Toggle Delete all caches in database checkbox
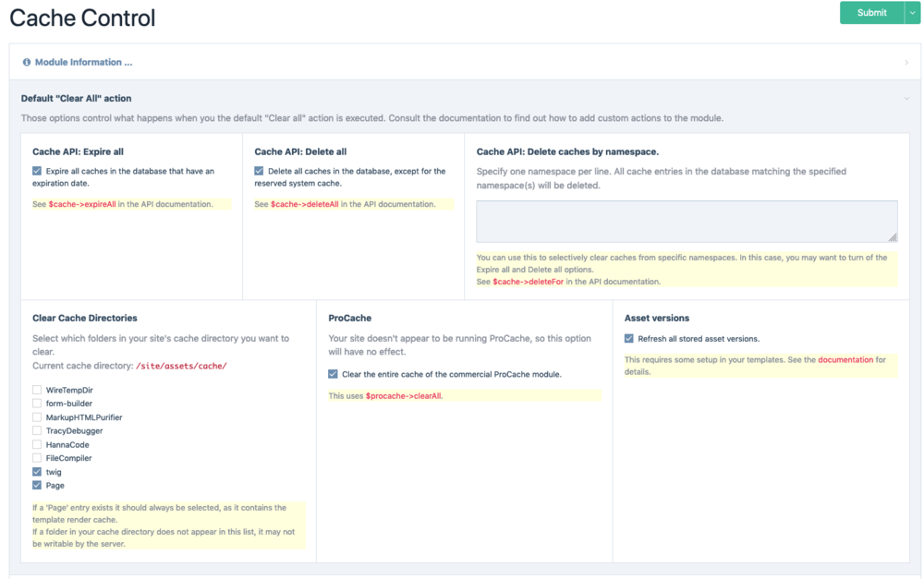The width and height of the screenshot is (924, 579). pos(259,171)
